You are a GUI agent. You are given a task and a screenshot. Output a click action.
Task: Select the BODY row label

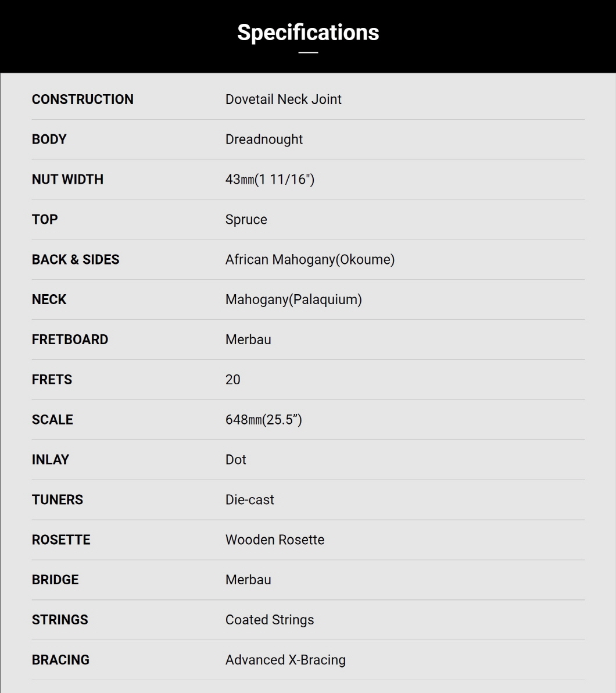click(49, 139)
